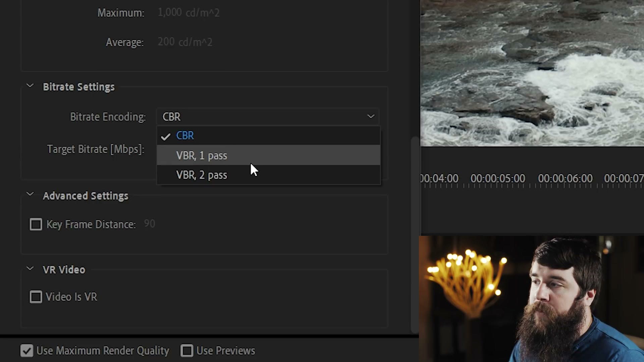Click the Advanced Settings heading
Image resolution: width=644 pixels, height=362 pixels.
[x=86, y=196]
